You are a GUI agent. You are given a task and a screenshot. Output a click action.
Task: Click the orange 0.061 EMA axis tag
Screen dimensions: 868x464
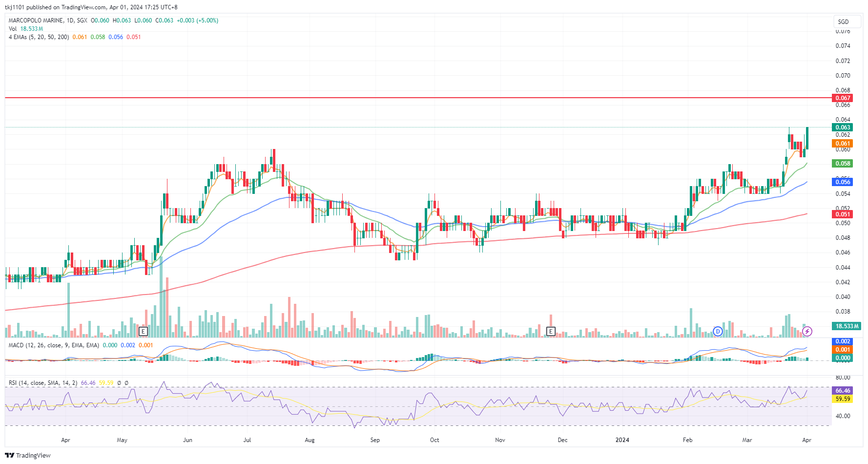(843, 143)
